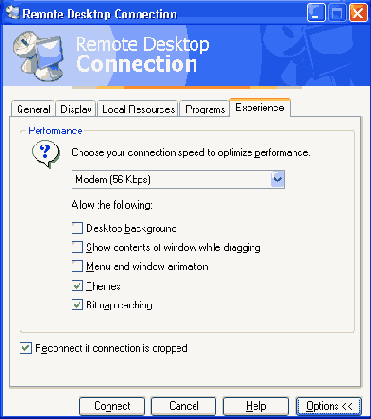Disable Bitmap caching checkbox
The height and width of the screenshot is (419, 371).
[x=77, y=305]
